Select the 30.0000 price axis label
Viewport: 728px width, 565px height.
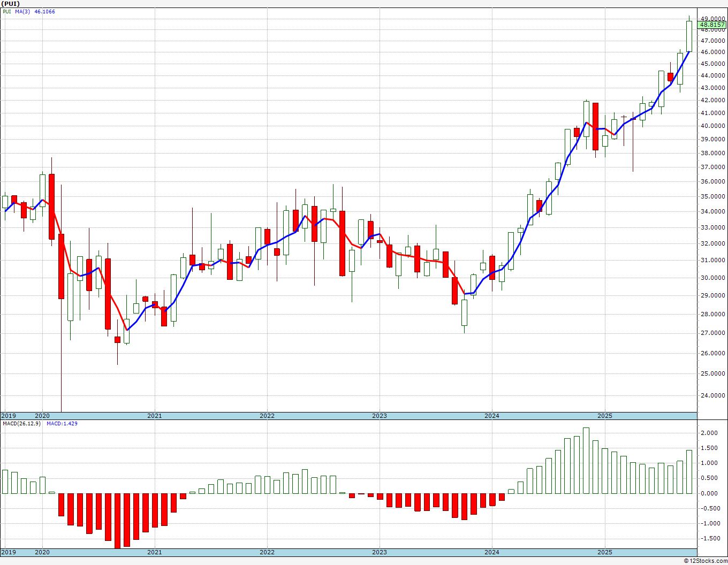click(x=712, y=278)
